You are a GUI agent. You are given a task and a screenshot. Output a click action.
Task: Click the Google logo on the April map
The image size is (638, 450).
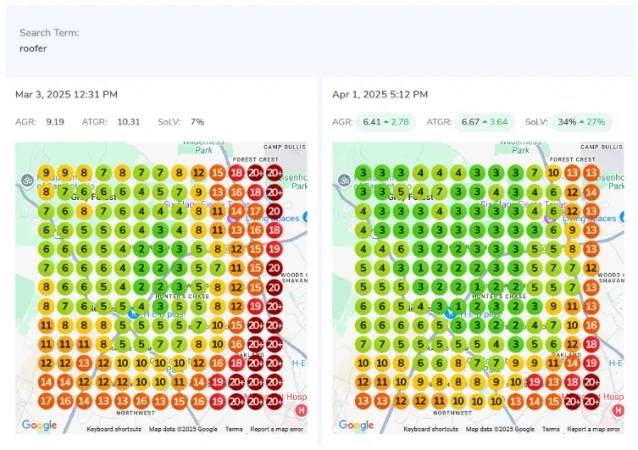(x=356, y=425)
